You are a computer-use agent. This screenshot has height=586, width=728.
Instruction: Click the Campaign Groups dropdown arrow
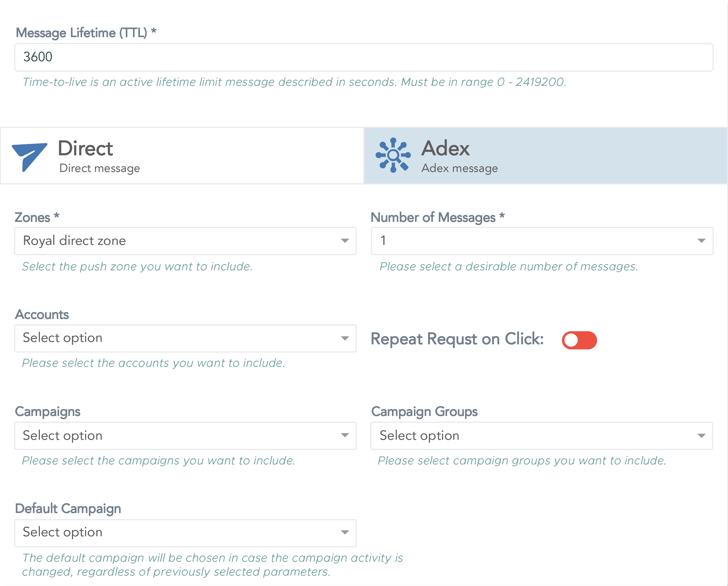pos(701,436)
